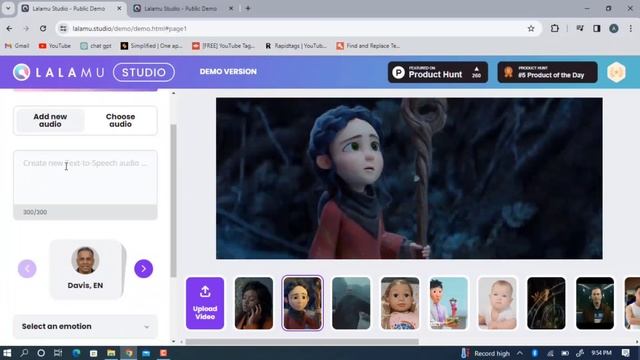Open a new browser tab

[248, 9]
